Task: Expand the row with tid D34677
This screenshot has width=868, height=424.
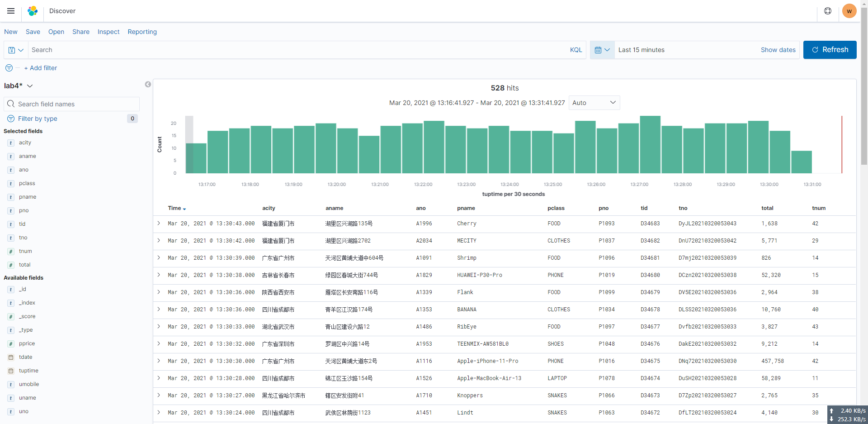Action: 159,326
